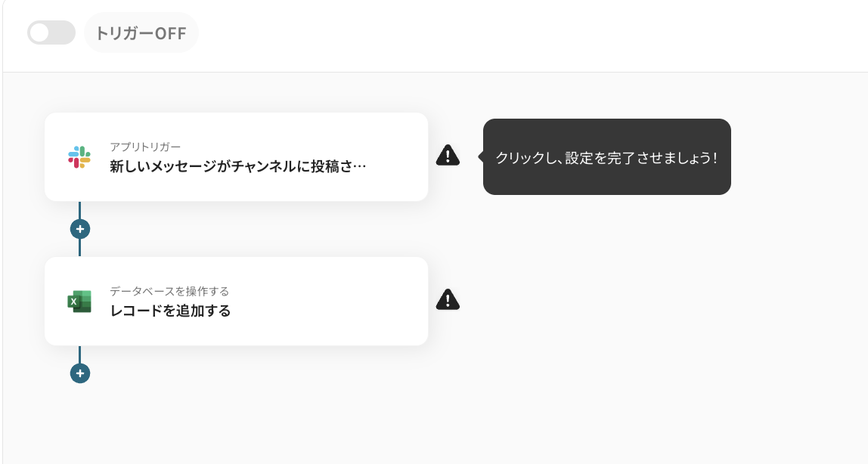The image size is (868, 464).
Task: Click the トリガーOFF label
Action: (141, 32)
